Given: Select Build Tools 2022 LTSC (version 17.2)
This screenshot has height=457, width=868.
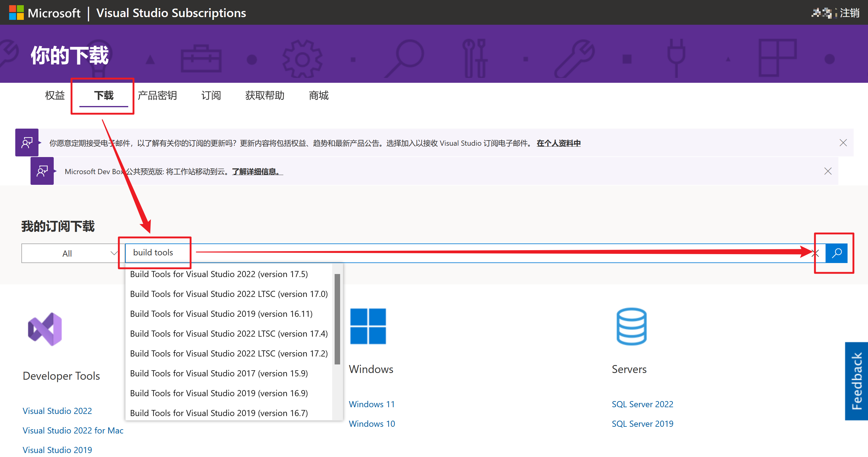Looking at the screenshot, I should click(x=229, y=353).
